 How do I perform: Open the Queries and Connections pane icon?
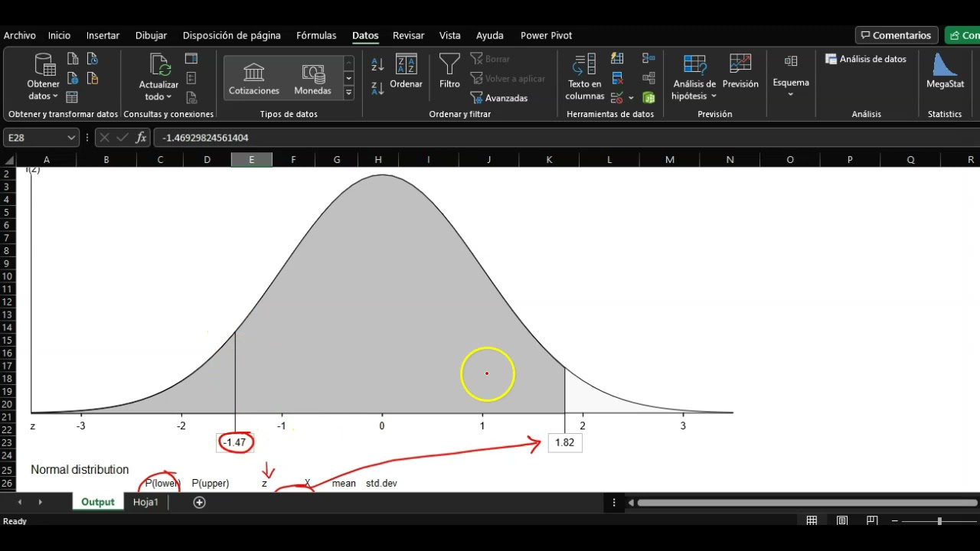click(191, 59)
